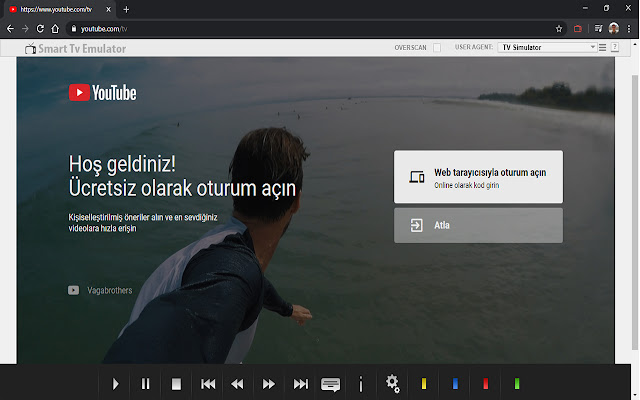This screenshot has height=400, width=640.
Task: Select Web tarayıcısıyla oturum açın option
Action: [478, 177]
